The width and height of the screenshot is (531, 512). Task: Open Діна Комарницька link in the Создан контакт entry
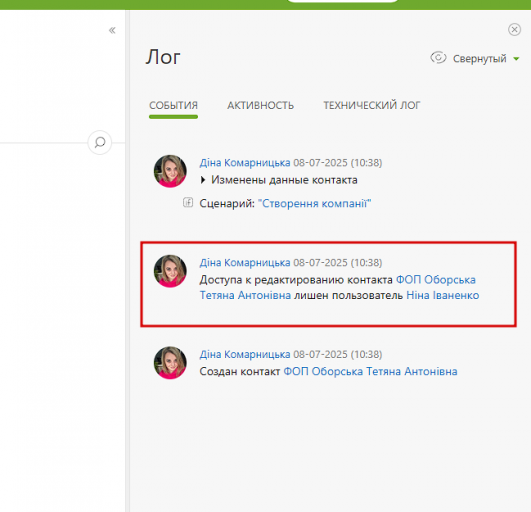245,355
